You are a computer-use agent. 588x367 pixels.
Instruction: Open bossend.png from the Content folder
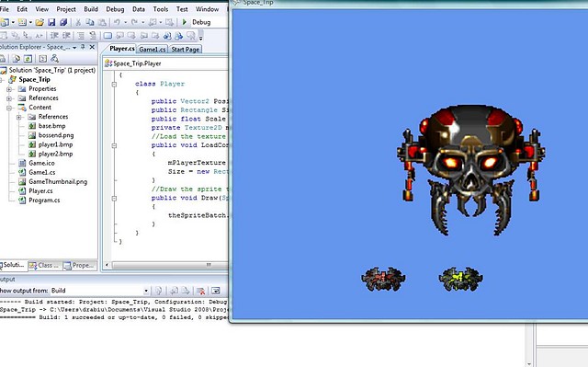[x=56, y=135]
